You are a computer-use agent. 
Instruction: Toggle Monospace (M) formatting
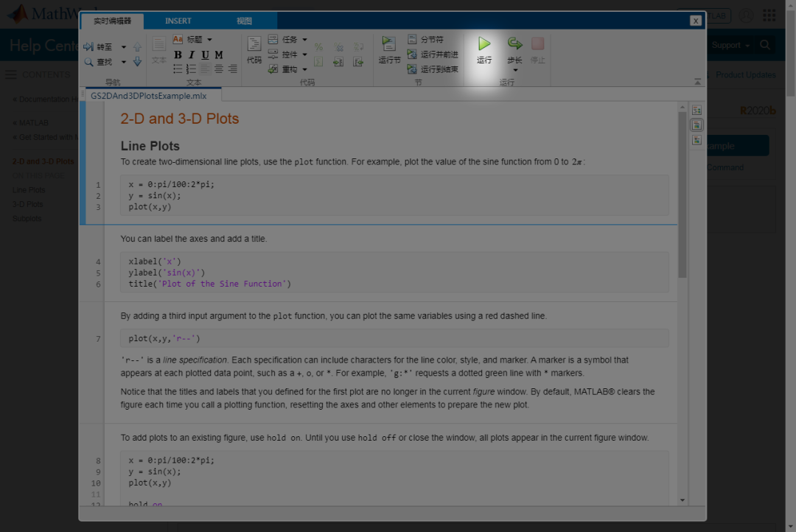coord(219,55)
